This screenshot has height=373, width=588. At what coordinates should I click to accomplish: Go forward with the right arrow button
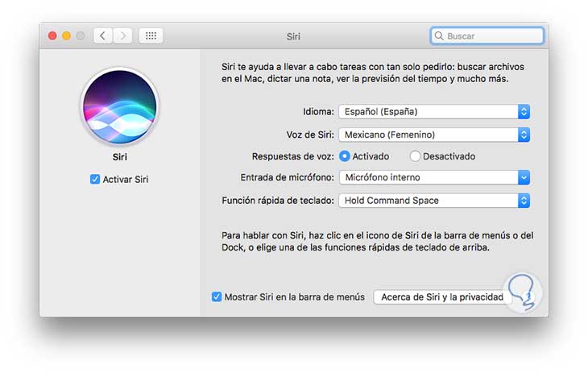pyautogui.click(x=122, y=36)
